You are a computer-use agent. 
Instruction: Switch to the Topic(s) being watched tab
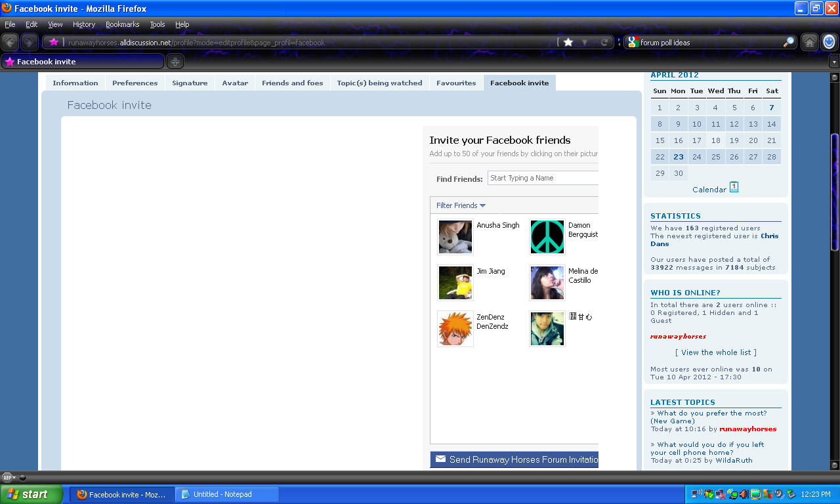tap(380, 83)
